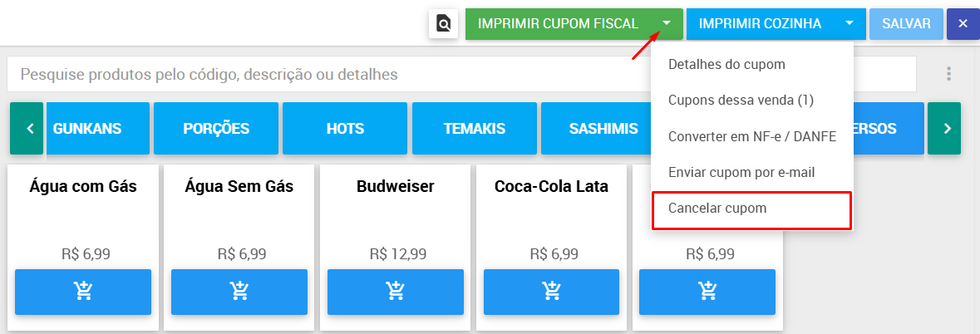This screenshot has height=334, width=980.
Task: Add Coca-Cola Lata to cart
Action: click(551, 292)
